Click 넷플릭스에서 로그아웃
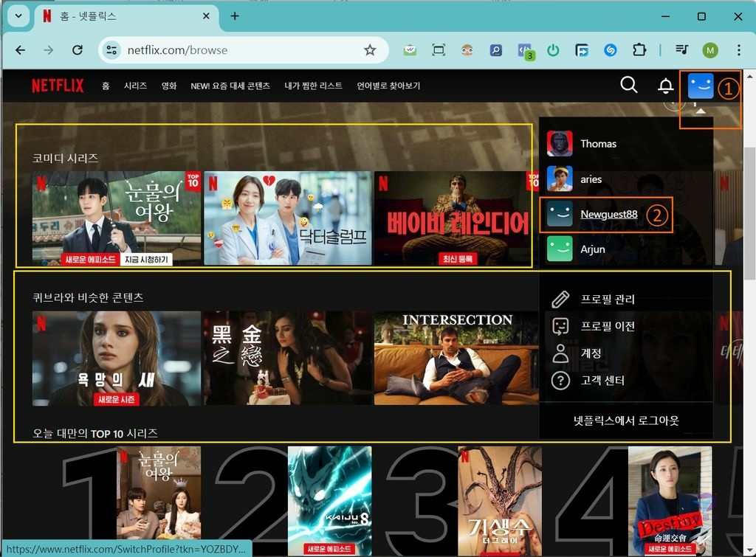756x557 pixels. [626, 421]
